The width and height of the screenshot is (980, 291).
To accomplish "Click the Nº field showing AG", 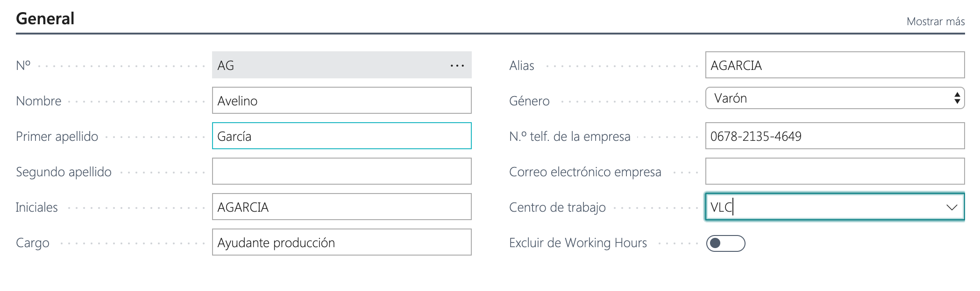I will [327, 65].
